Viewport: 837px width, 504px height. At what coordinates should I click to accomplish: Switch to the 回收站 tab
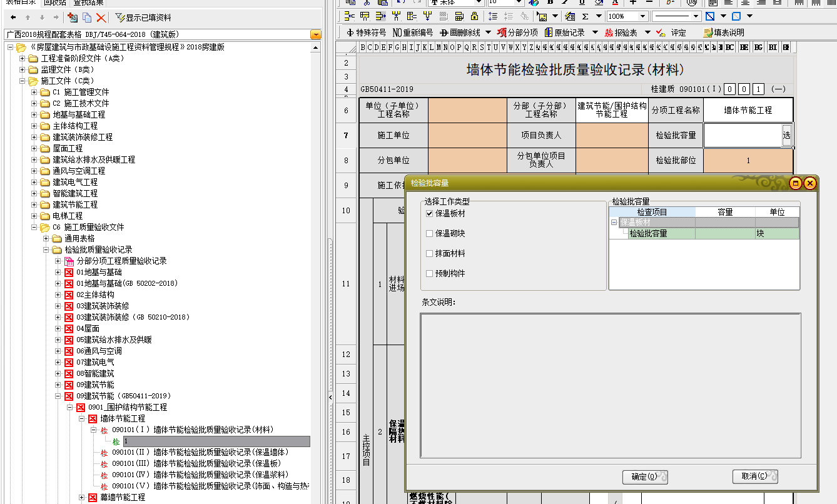[x=55, y=3]
